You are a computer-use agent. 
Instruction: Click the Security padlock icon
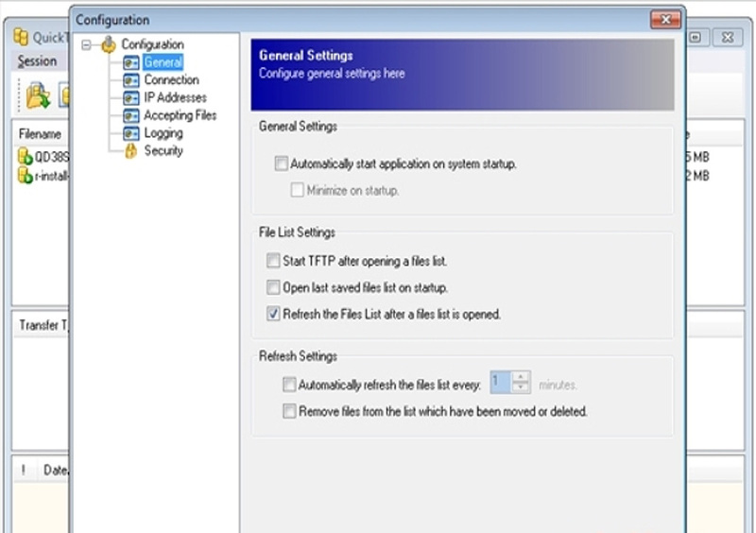point(130,151)
